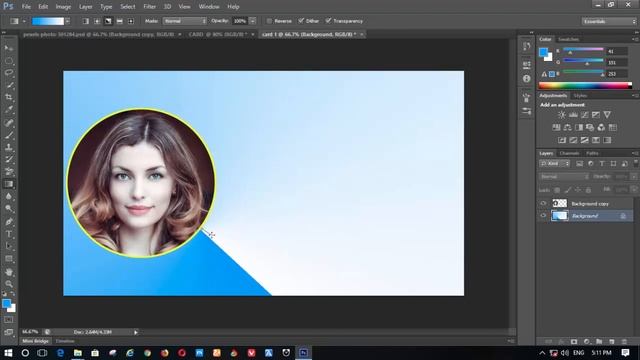The width and height of the screenshot is (640, 360).
Task: Toggle pixel layer filter in Layers
Action: pos(579,164)
